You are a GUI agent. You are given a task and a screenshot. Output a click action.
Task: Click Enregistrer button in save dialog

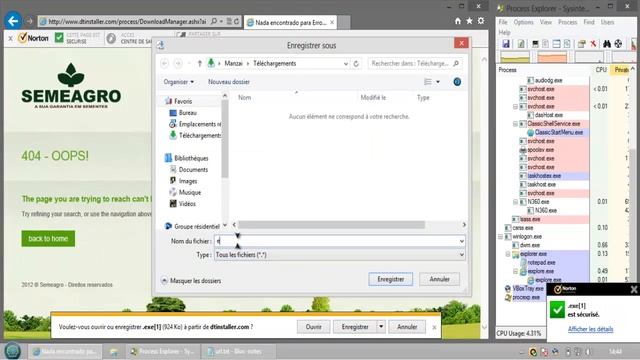[391, 279]
